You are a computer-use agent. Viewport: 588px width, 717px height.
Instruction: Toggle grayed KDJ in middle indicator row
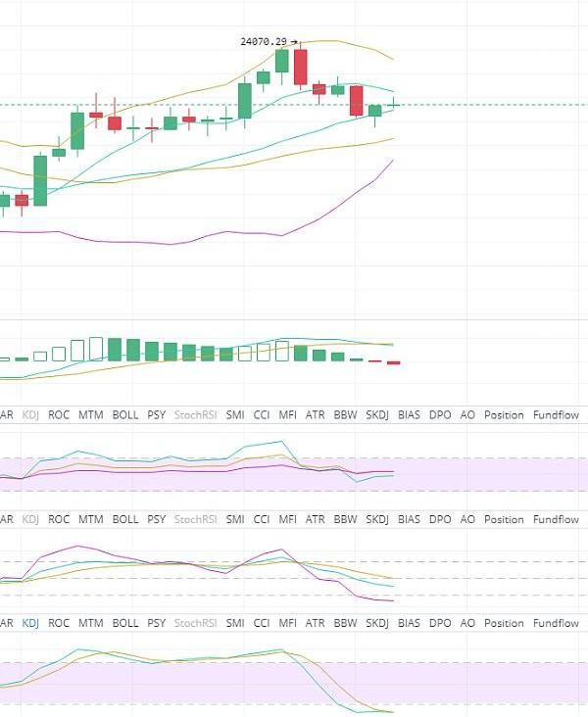(x=30, y=519)
